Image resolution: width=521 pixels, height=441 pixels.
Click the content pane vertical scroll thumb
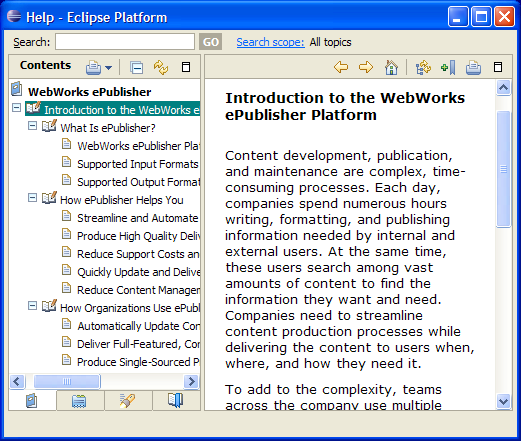503,169
